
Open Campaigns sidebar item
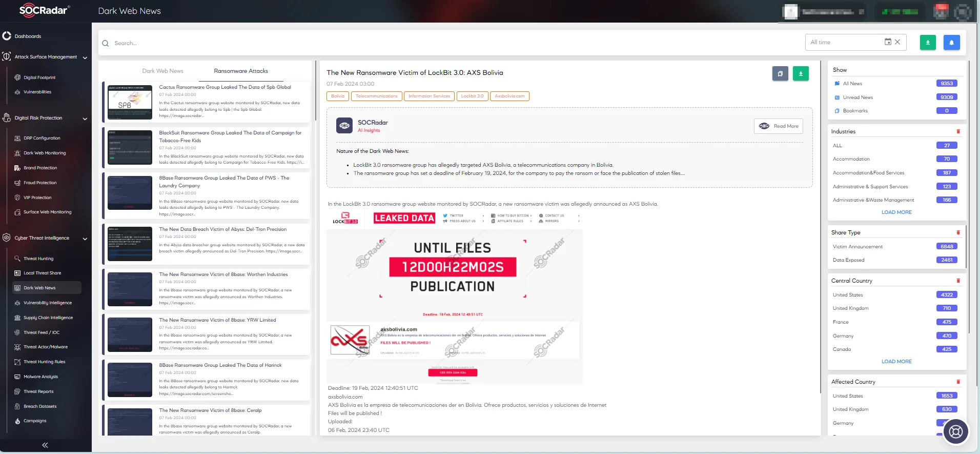tap(35, 421)
